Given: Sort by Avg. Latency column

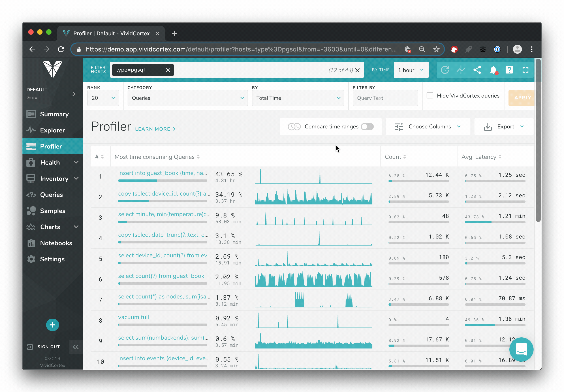Looking at the screenshot, I should pos(481,157).
